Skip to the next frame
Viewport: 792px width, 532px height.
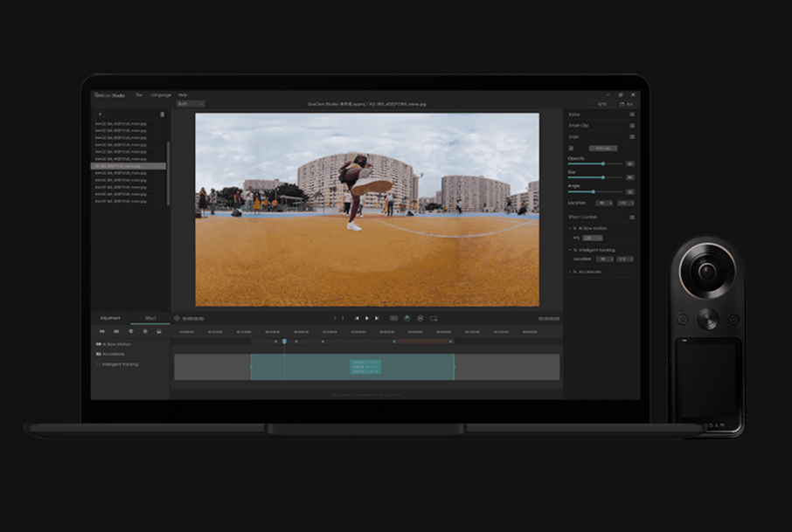377,318
